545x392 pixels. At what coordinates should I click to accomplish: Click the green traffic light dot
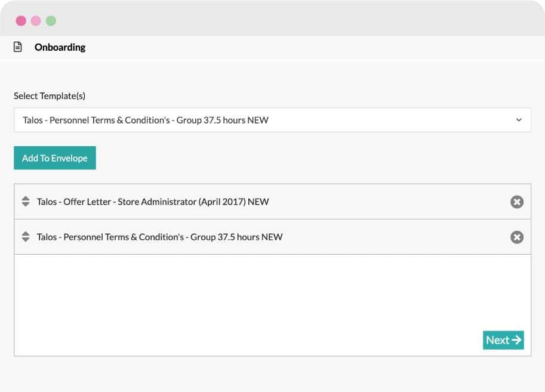coord(51,20)
